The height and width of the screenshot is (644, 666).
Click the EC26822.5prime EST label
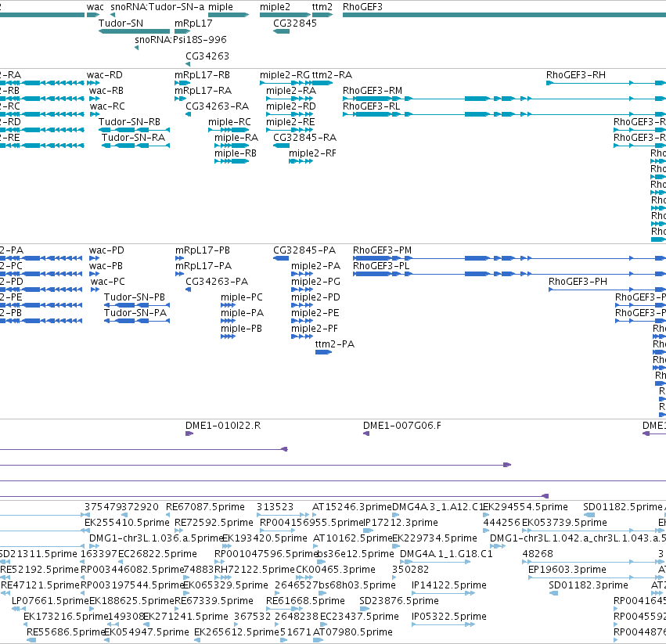click(x=157, y=554)
